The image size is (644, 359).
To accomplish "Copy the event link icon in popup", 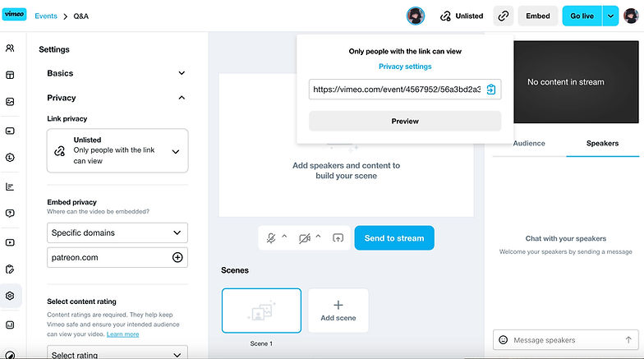I will coord(491,90).
